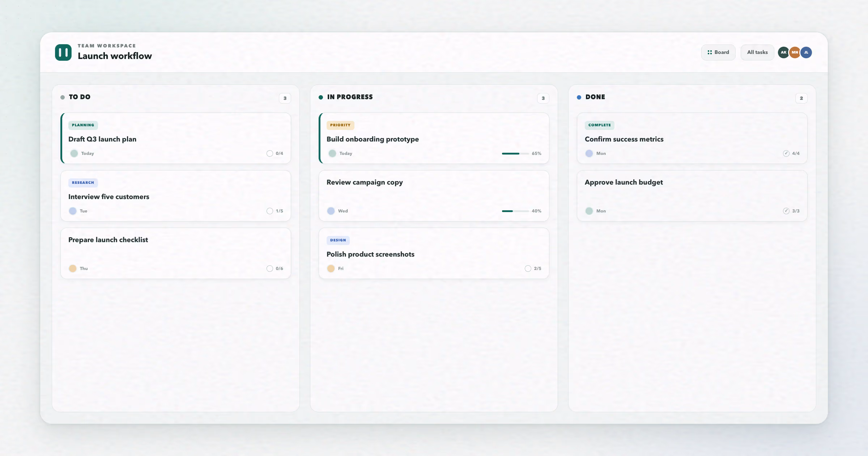Click assignee avatar on Review campaign copy
This screenshot has height=456, width=868.
point(331,211)
